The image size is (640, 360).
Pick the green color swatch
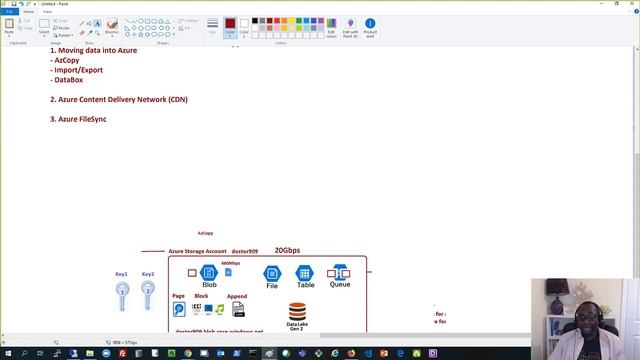[x=299, y=20]
